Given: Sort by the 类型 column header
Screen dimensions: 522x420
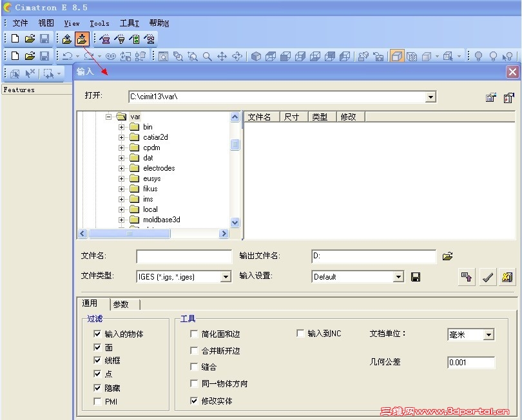Looking at the screenshot, I should click(x=322, y=117).
